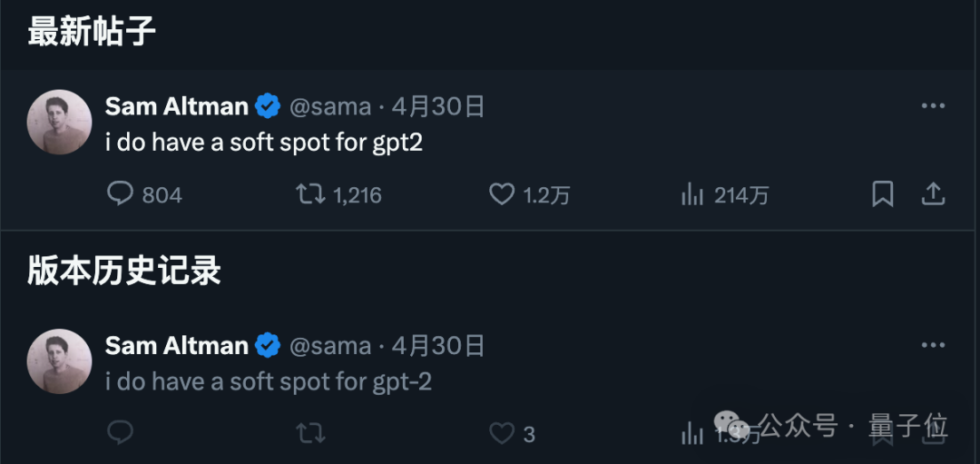Open @sama handle in history post

[x=329, y=345]
